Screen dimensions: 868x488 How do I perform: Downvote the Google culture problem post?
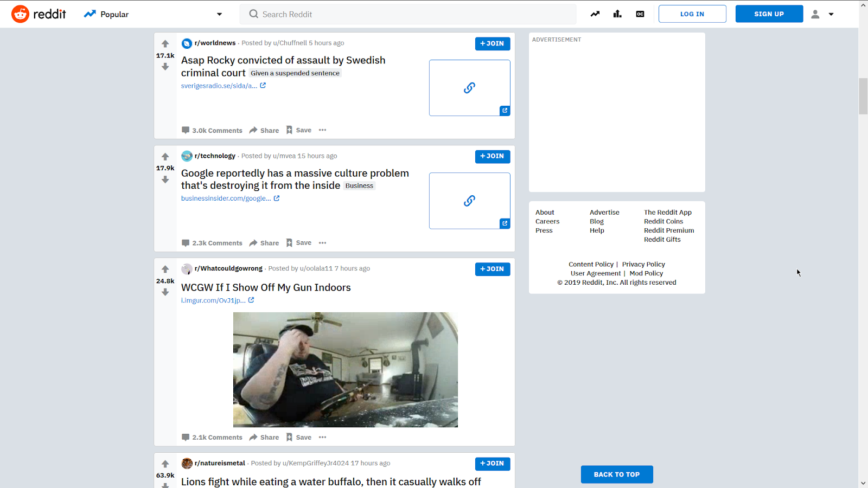coord(165,179)
